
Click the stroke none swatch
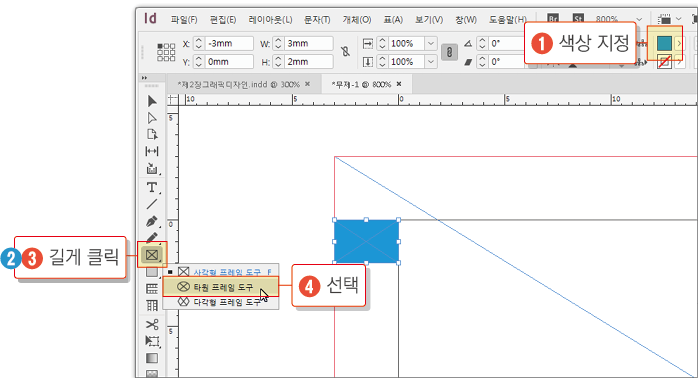pyautogui.click(x=664, y=62)
